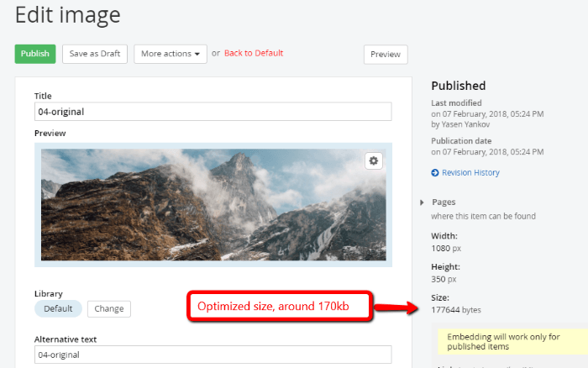Click the Change library button
Viewport: 588px width, 368px height.
click(108, 308)
